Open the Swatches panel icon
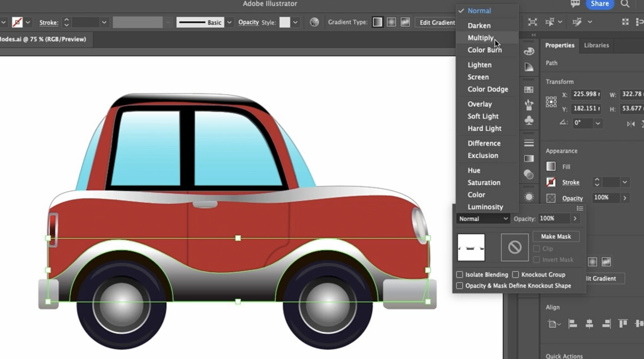This screenshot has height=359, width=644. pyautogui.click(x=529, y=90)
